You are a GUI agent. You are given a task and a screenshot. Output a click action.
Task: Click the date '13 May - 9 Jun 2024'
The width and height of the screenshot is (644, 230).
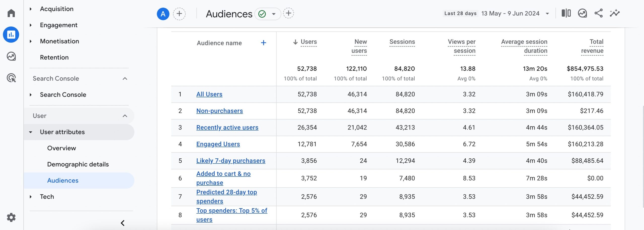[x=510, y=14]
